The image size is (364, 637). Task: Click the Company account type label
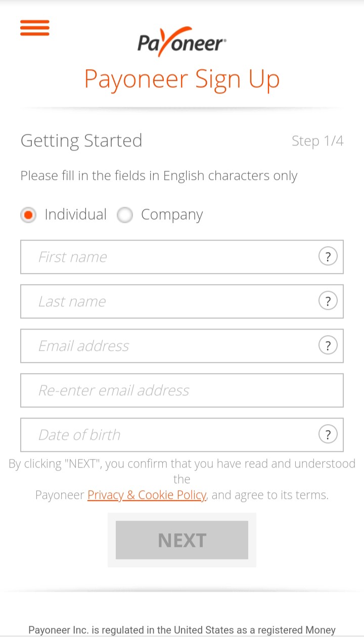pos(172,214)
